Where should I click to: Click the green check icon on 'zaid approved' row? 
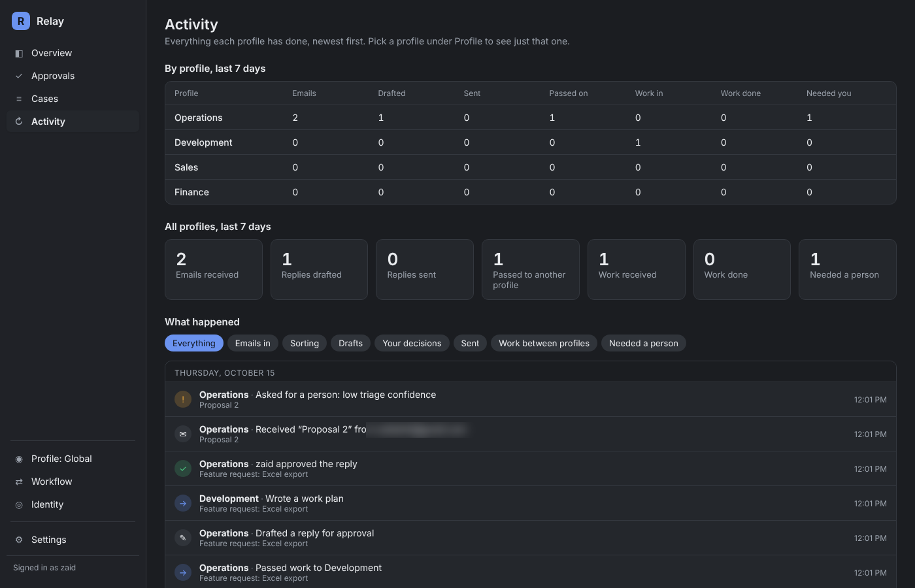click(x=183, y=468)
